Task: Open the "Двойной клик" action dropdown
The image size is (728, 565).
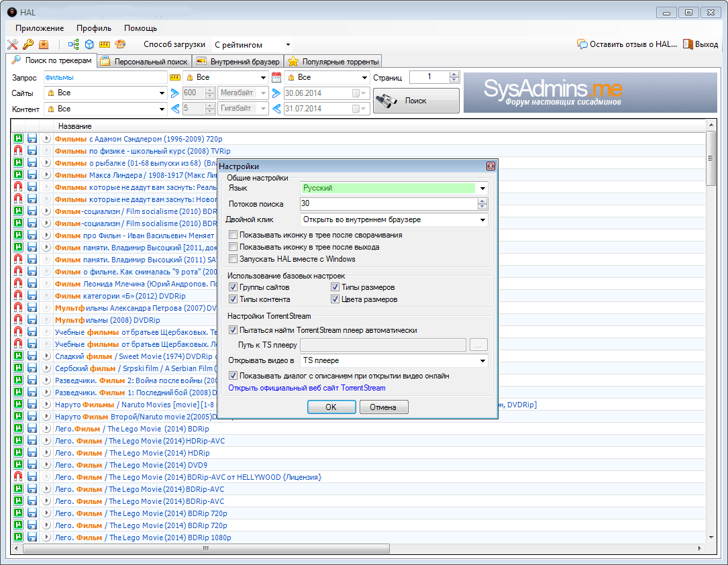Action: pyautogui.click(x=394, y=219)
